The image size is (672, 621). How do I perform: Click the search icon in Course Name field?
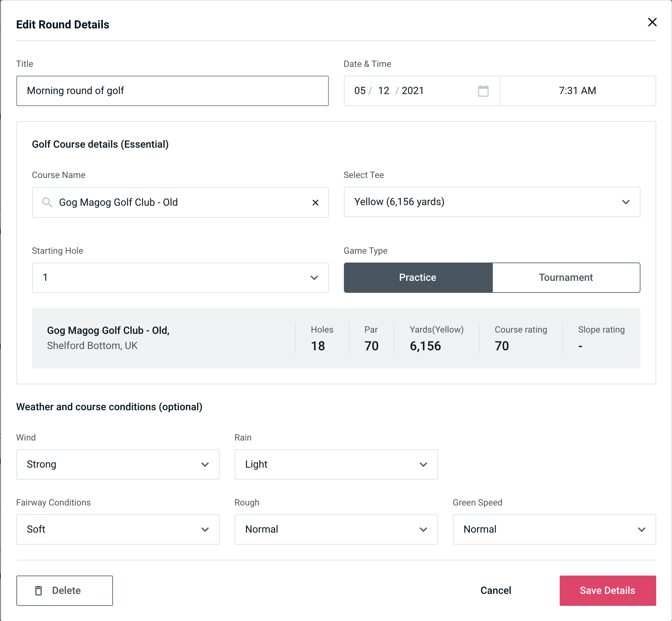[47, 202]
